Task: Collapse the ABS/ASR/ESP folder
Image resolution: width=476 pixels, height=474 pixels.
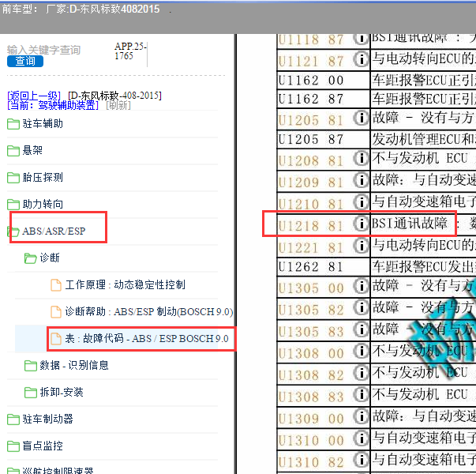Action: tap(13, 231)
